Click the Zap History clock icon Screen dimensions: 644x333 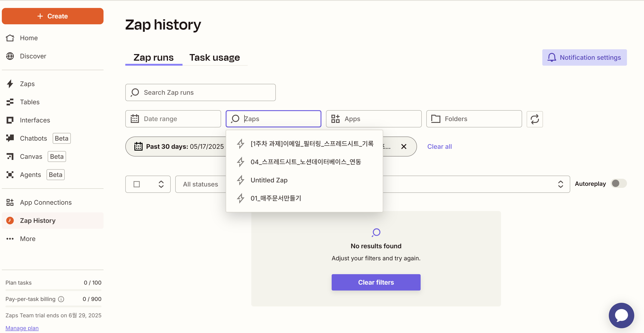coord(10,220)
